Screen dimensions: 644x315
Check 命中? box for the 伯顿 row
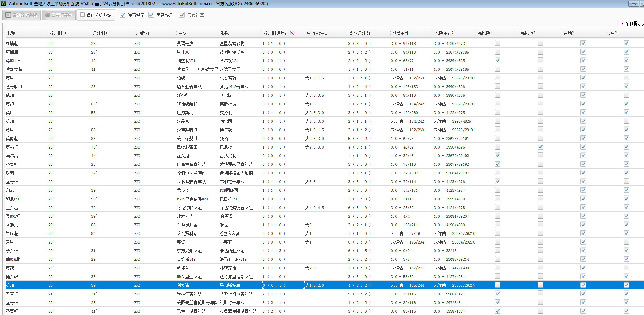pyautogui.click(x=626, y=78)
